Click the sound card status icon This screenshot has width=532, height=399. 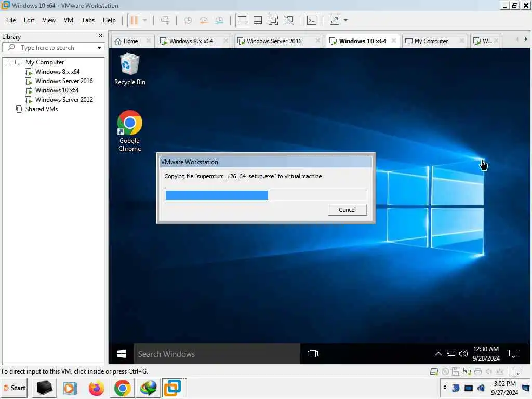[488, 372]
